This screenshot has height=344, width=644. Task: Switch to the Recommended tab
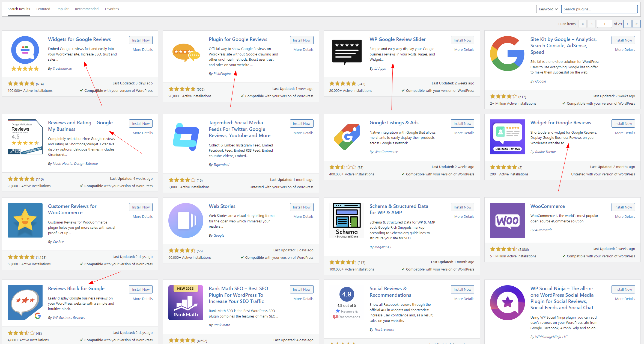point(87,9)
